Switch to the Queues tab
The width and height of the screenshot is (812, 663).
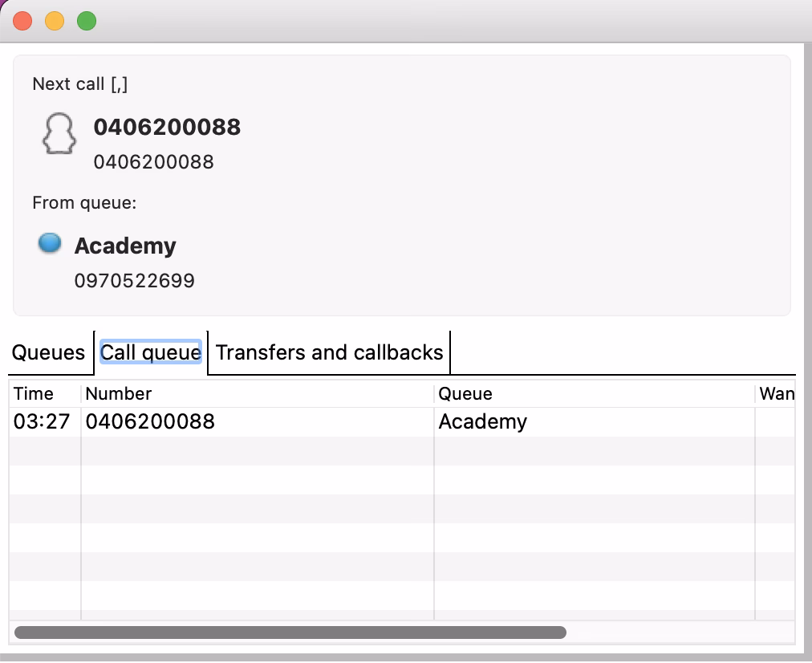pyautogui.click(x=48, y=352)
